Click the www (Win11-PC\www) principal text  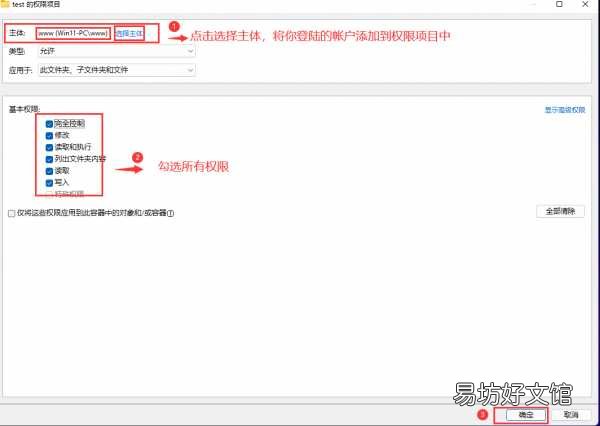[x=73, y=34]
